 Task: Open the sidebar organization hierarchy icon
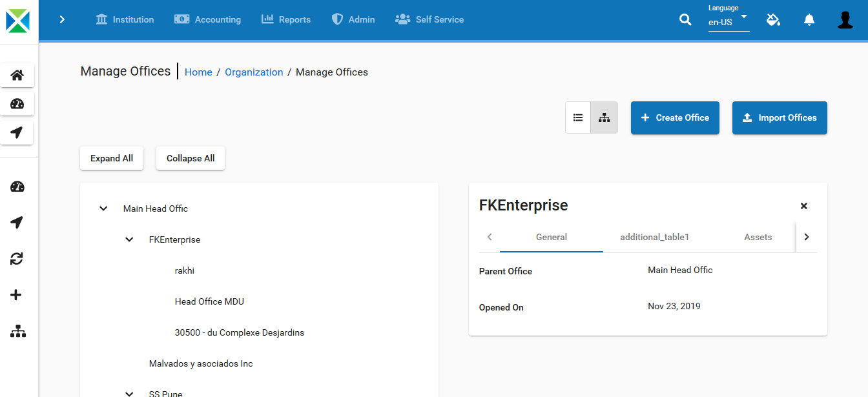tap(18, 331)
